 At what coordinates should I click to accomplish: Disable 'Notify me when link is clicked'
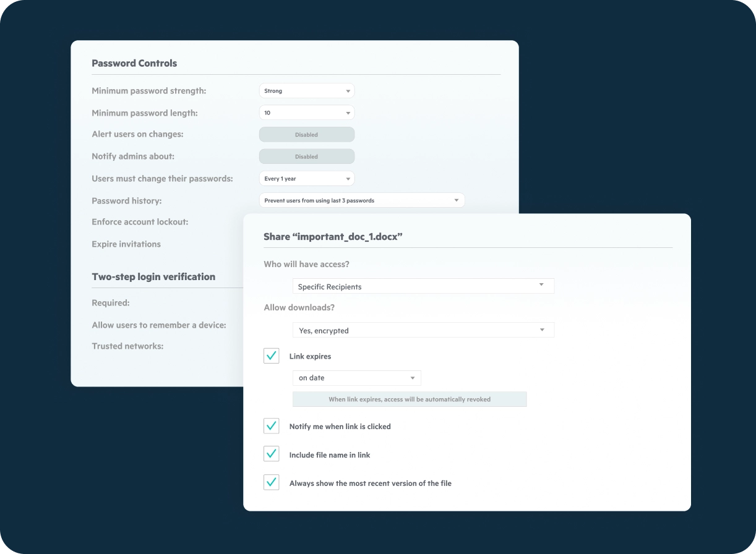(x=271, y=426)
